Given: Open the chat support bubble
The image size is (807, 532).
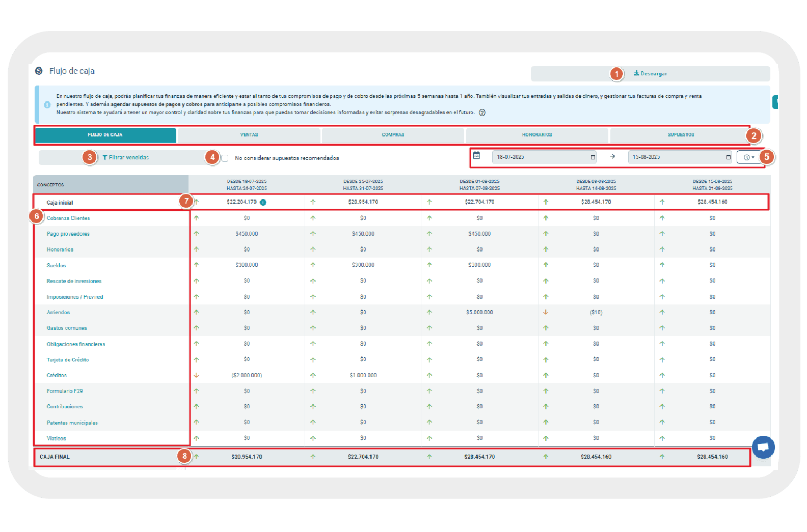Looking at the screenshot, I should pyautogui.click(x=763, y=447).
